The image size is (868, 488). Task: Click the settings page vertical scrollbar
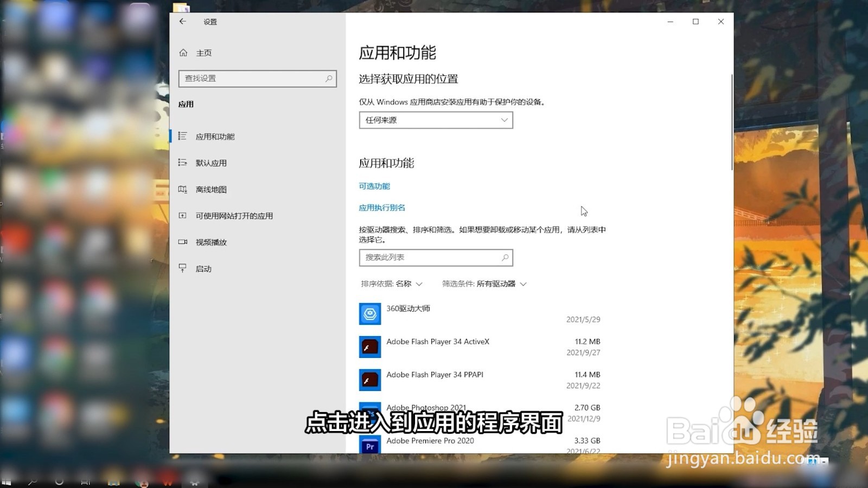pos(731,122)
